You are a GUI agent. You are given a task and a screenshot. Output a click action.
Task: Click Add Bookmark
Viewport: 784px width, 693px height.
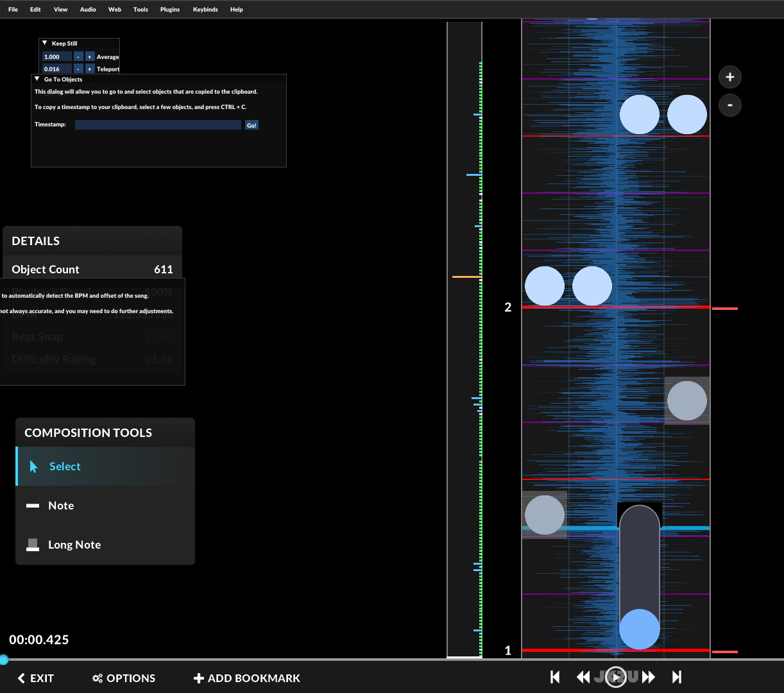click(247, 678)
